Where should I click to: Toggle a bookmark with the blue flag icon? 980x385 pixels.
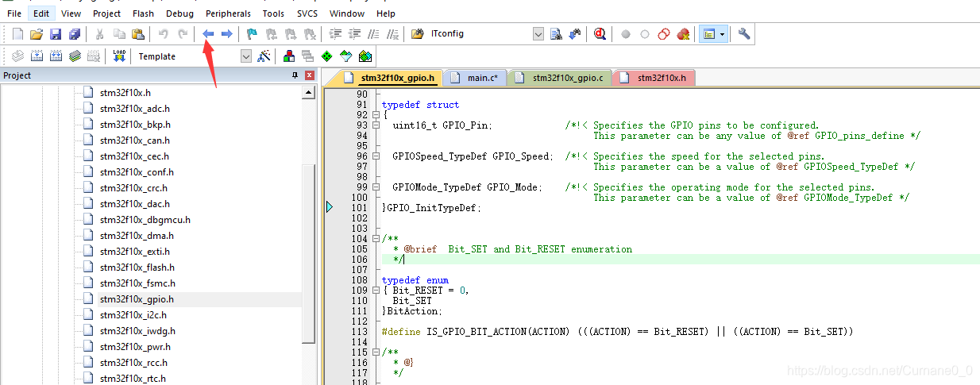click(252, 34)
